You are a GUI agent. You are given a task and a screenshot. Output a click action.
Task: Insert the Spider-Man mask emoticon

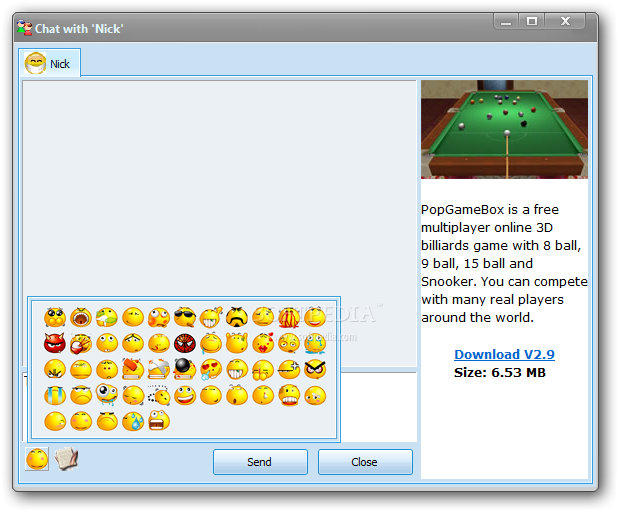click(184, 343)
